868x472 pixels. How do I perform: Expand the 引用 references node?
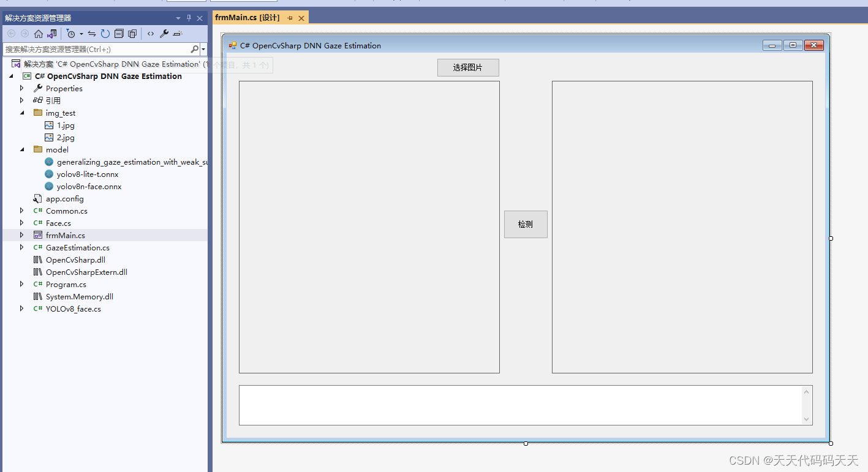tap(22, 100)
